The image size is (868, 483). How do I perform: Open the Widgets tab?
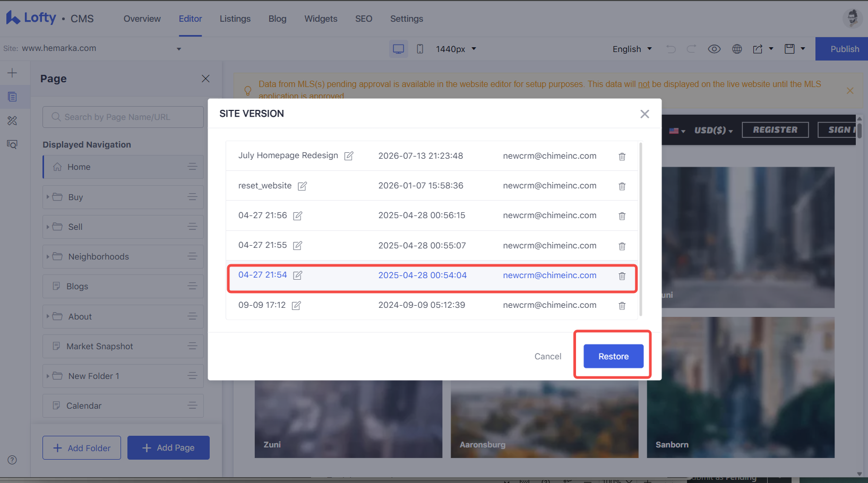click(x=321, y=19)
